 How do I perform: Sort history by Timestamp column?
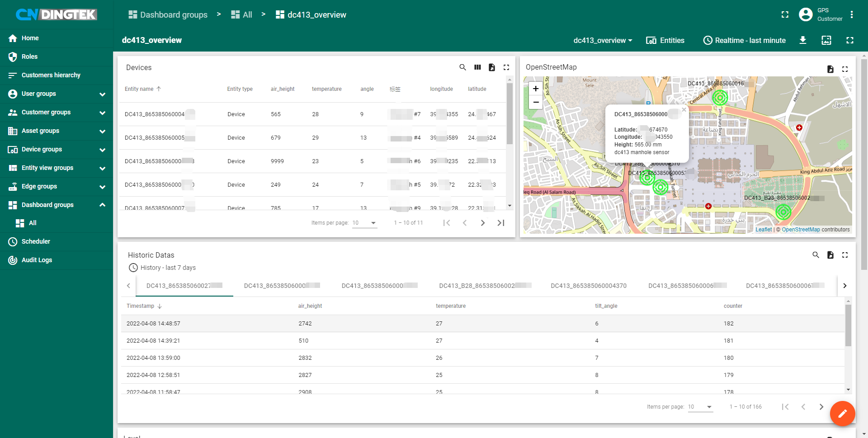click(144, 306)
